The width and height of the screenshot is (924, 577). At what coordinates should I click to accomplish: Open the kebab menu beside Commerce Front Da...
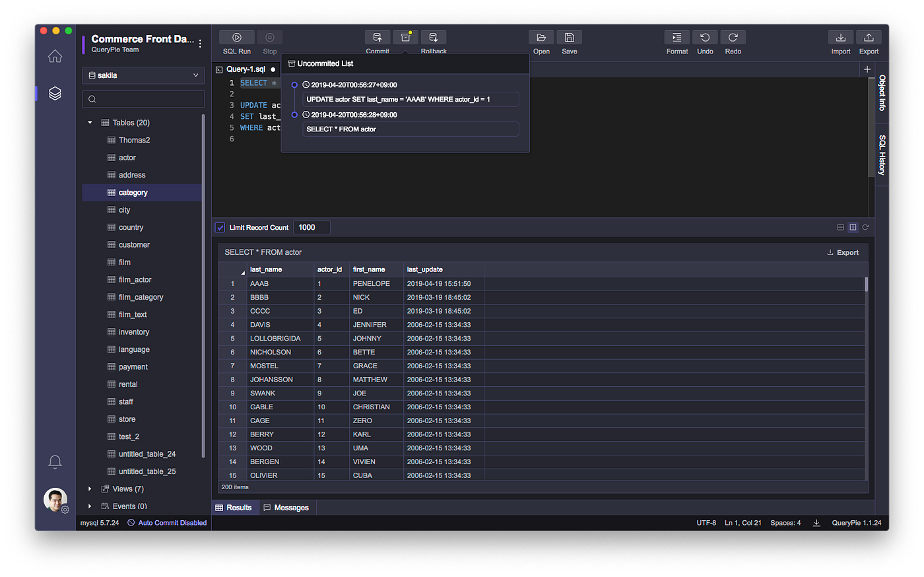click(200, 44)
